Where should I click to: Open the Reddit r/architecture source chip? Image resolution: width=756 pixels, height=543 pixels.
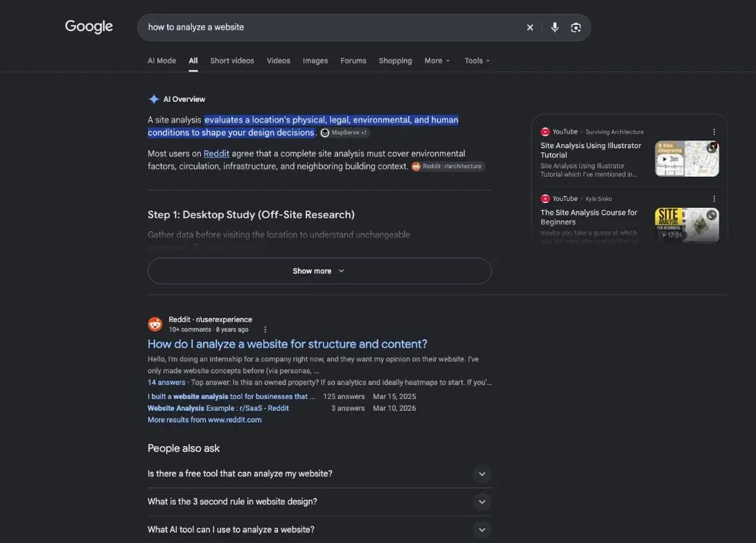pos(448,166)
